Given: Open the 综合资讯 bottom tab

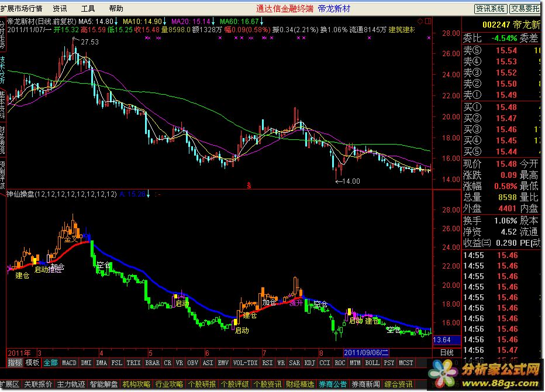Looking at the screenshot, I should (399, 384).
